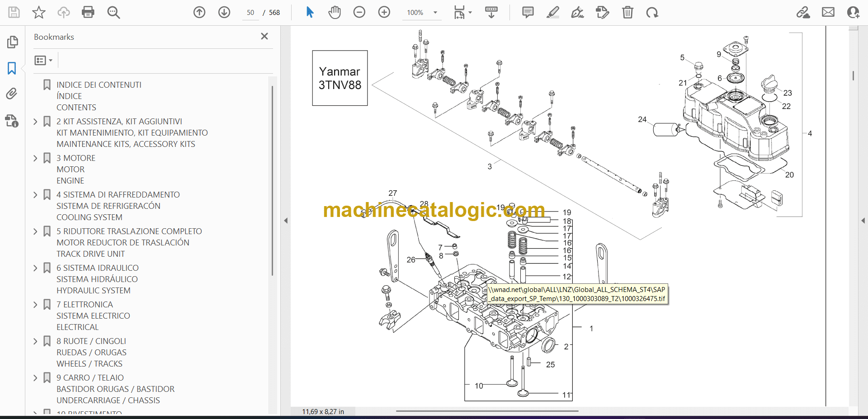Add a sticky note comment

(528, 12)
